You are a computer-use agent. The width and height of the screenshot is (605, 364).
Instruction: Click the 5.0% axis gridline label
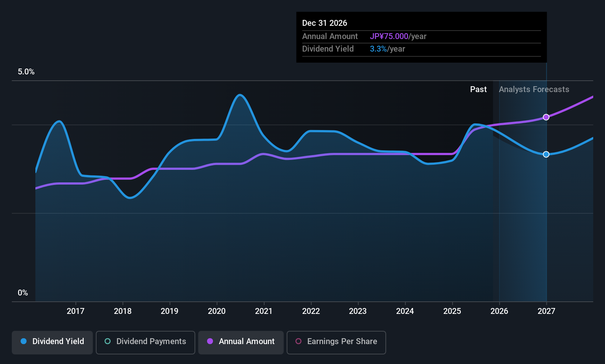point(26,72)
